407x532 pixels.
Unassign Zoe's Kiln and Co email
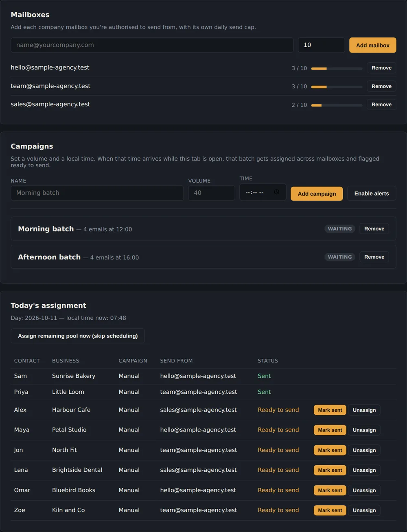364,510
